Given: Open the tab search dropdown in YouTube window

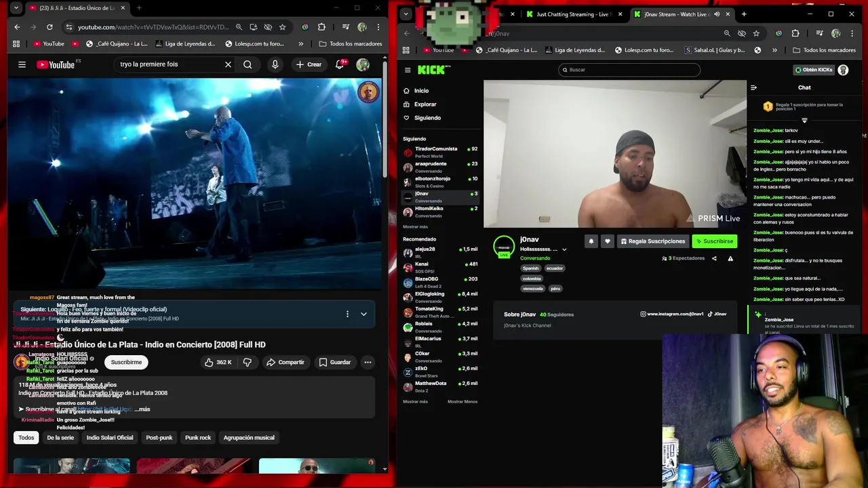Looking at the screenshot, I should pos(16,8).
